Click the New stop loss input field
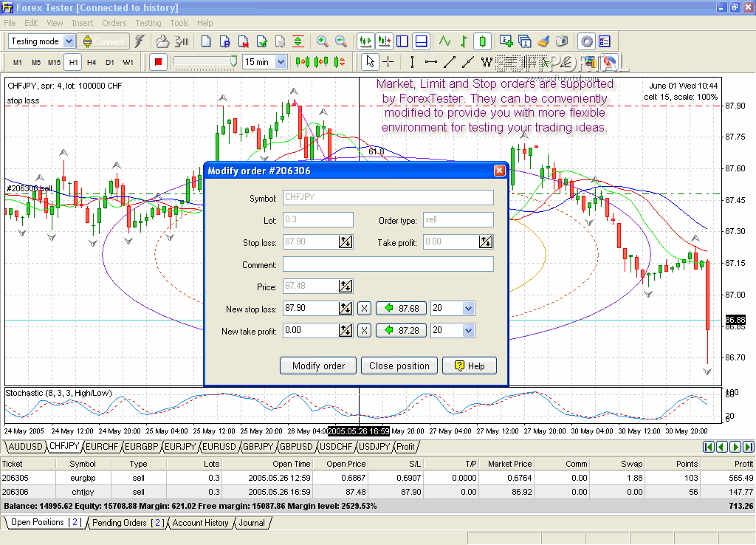Viewport: 756px width, 545px height. (x=310, y=308)
